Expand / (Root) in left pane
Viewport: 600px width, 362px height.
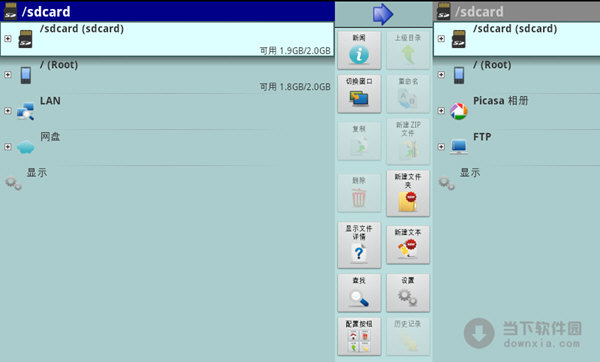[8, 75]
